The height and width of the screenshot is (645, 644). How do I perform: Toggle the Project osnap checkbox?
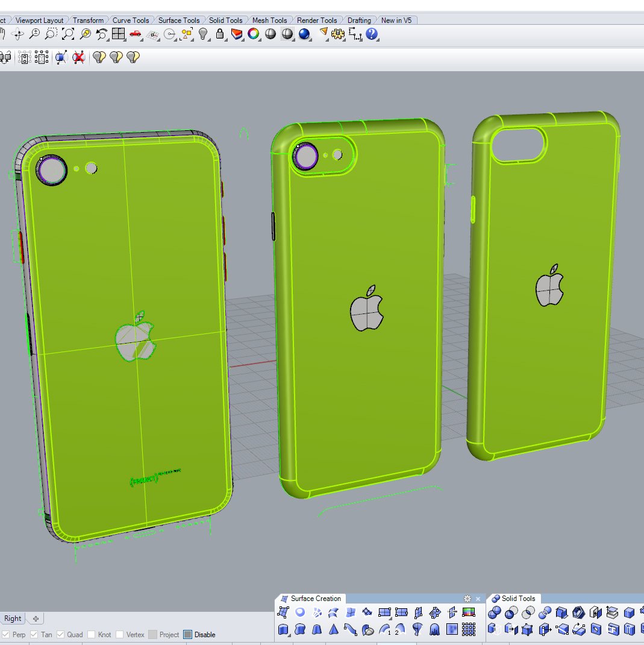coord(152,635)
